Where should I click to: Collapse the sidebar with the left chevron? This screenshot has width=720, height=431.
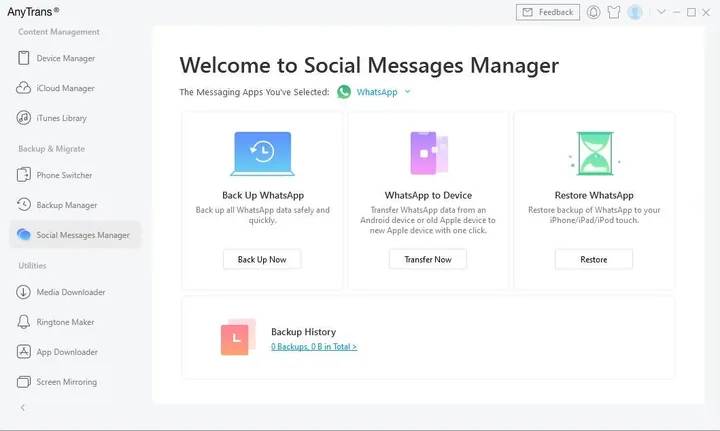point(23,408)
